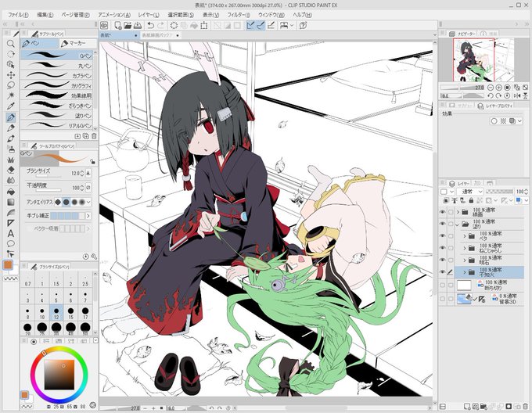
Task: Click the New document icon
Action: (x=117, y=26)
